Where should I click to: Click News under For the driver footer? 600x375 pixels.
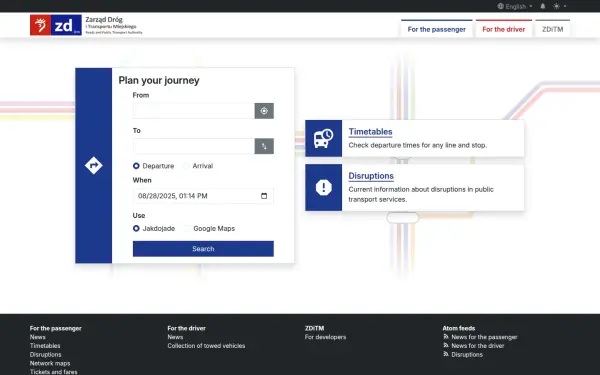[175, 337]
